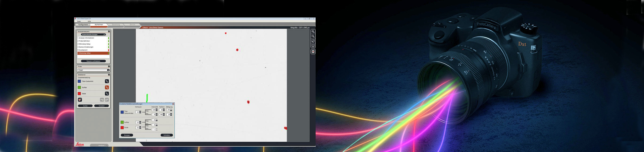644x152 pixels.
Task: Close the Erweiterte Detektionseinstellungen dialog
Action: click(x=173, y=104)
